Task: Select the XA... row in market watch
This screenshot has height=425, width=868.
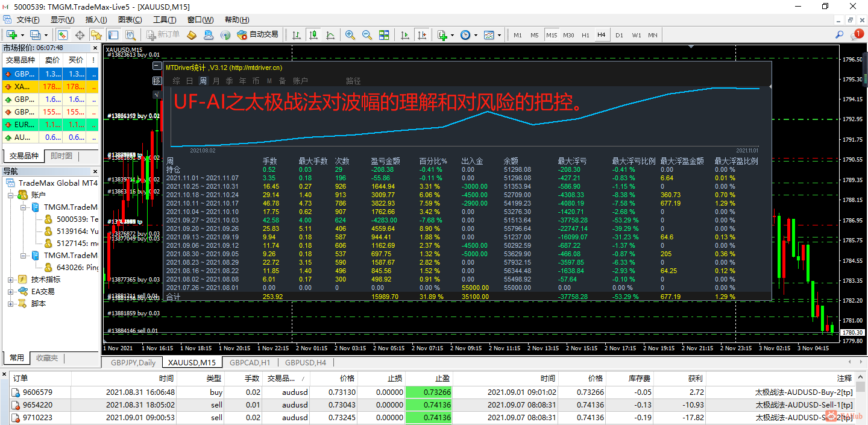Action: pos(50,87)
